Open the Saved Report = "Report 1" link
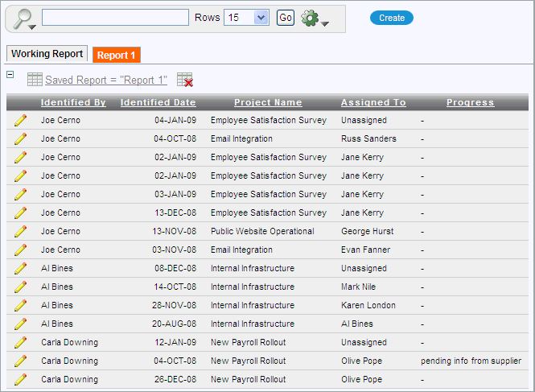Viewport: 535px width, 392px height. click(x=106, y=80)
